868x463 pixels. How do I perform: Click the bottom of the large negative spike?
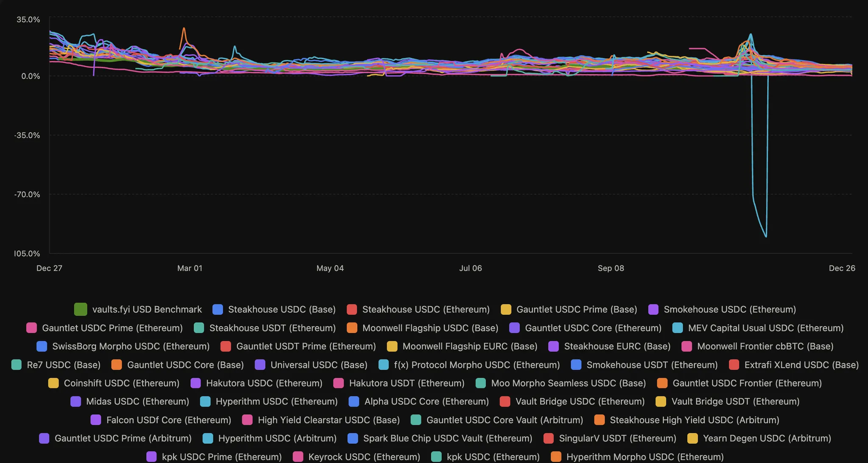(x=766, y=236)
